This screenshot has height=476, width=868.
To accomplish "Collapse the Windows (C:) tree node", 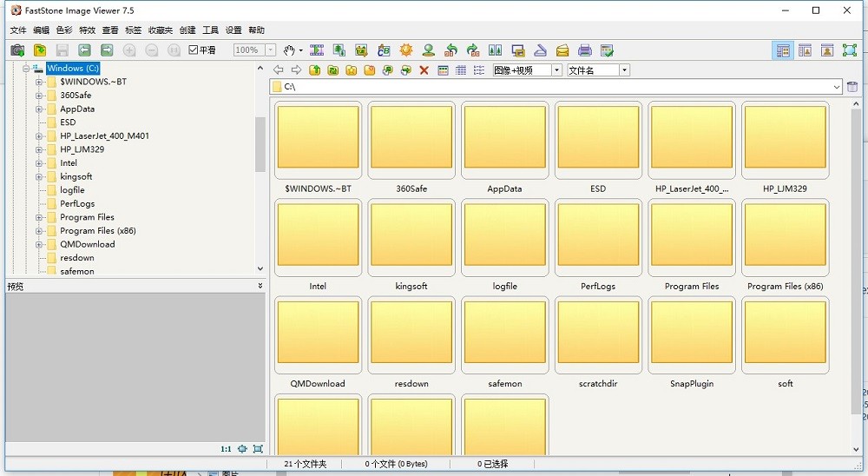I will pos(25,68).
